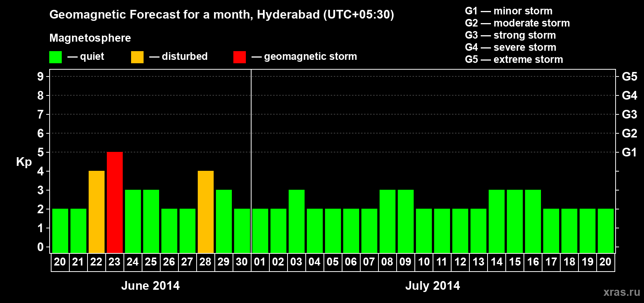Click the green bar for July 08
644x303 pixels.
[x=388, y=222]
